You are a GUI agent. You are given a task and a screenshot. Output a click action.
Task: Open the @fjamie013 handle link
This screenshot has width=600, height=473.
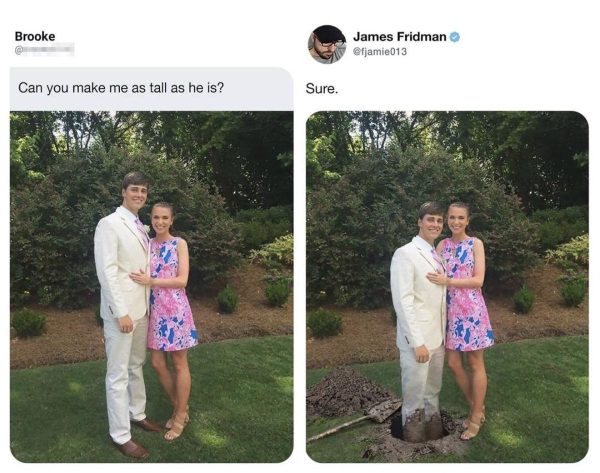[x=380, y=51]
